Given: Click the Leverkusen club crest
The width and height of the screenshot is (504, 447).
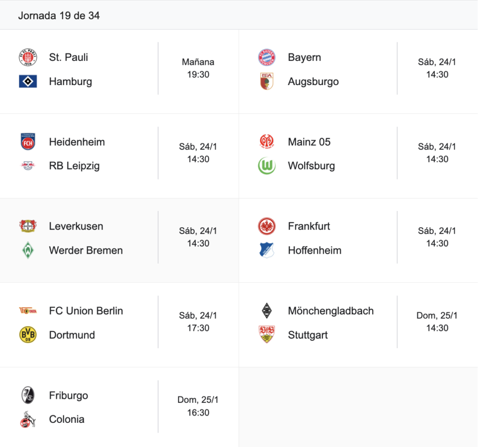Looking at the screenshot, I should (x=28, y=226).
